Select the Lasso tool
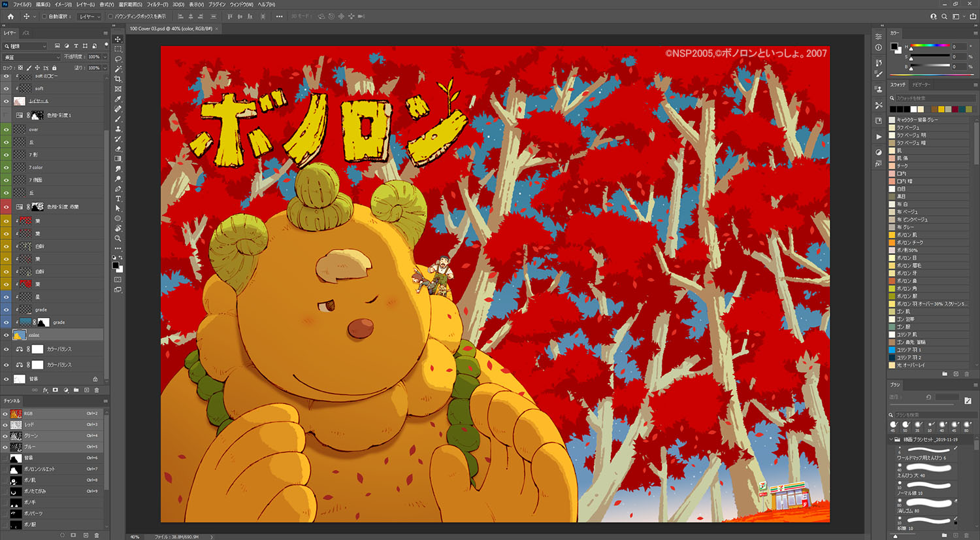Screen dimensions: 980x540 pos(118,59)
